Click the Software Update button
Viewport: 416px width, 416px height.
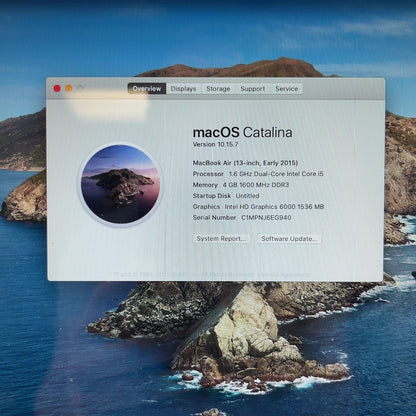point(289,239)
